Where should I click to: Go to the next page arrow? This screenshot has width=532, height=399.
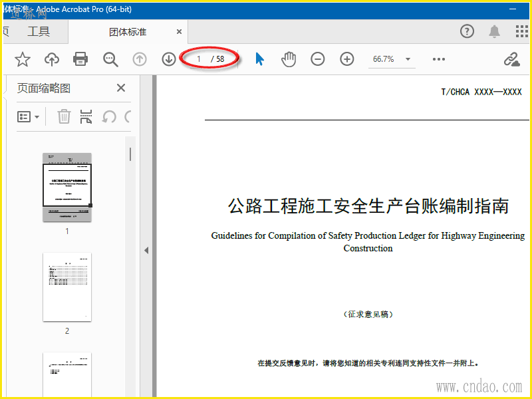coord(169,59)
